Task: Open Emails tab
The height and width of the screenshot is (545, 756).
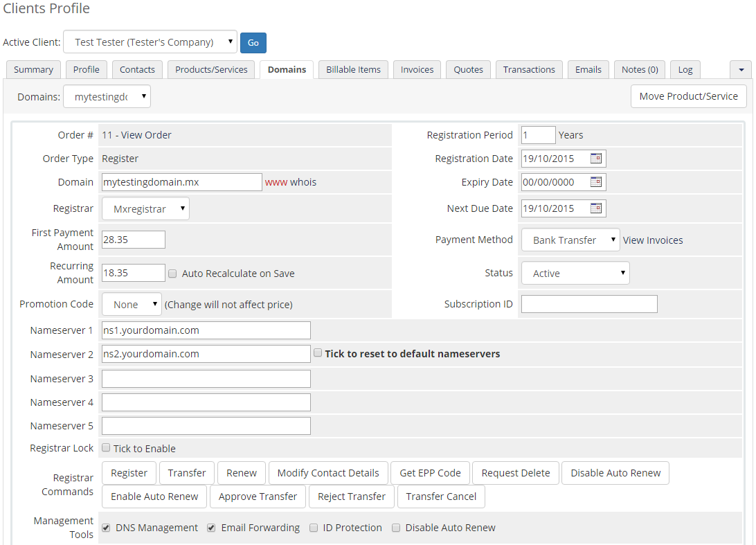Action: coord(588,69)
